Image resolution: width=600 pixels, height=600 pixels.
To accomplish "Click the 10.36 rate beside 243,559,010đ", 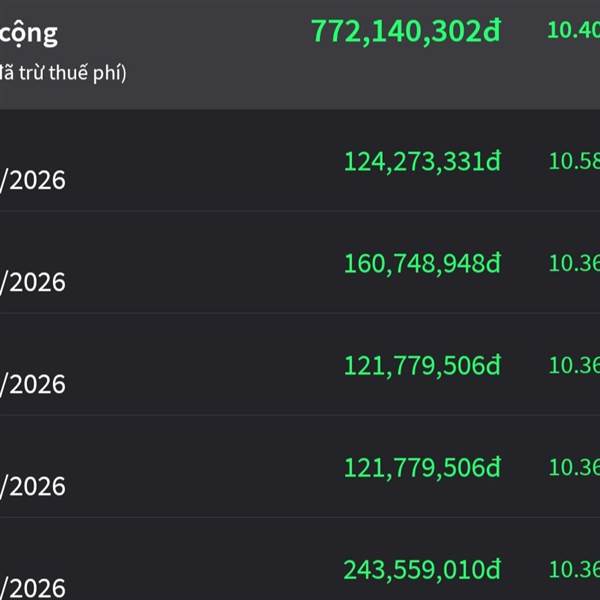I will click(x=574, y=569).
